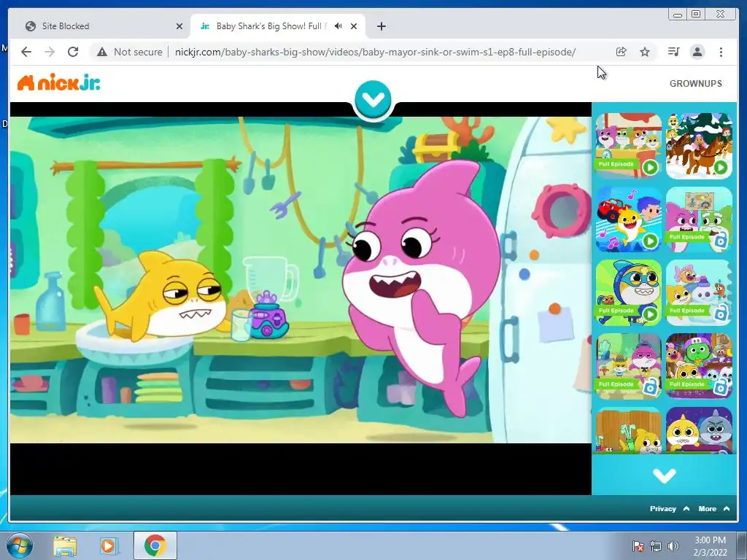Open the Not secure site info warning icon
The height and width of the screenshot is (560, 747).
(102, 52)
